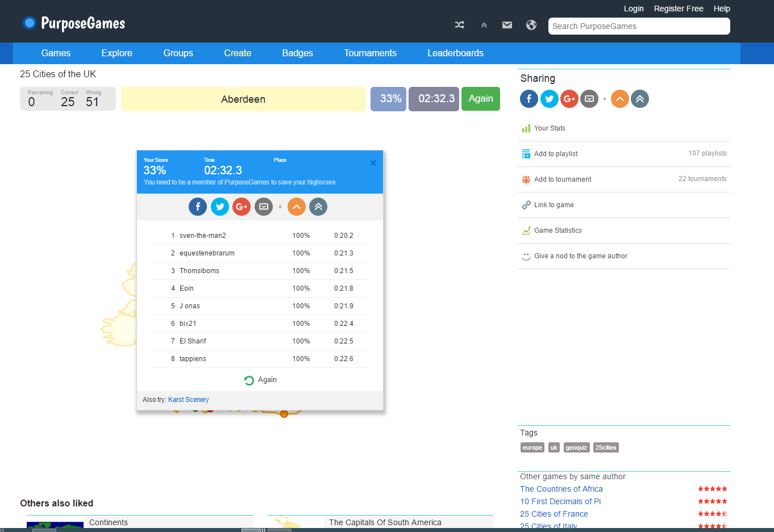
Task: Click the Search PurposeGames field
Action: tap(639, 26)
